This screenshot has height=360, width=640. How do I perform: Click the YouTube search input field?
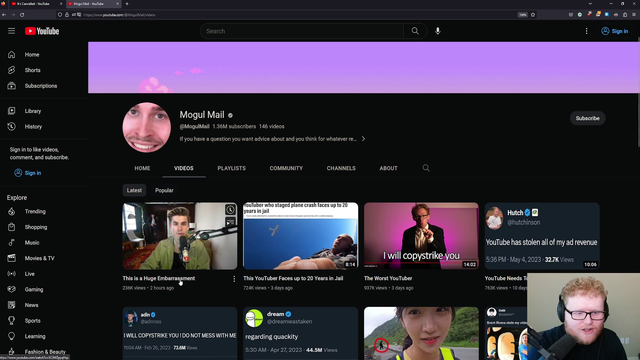point(302,31)
